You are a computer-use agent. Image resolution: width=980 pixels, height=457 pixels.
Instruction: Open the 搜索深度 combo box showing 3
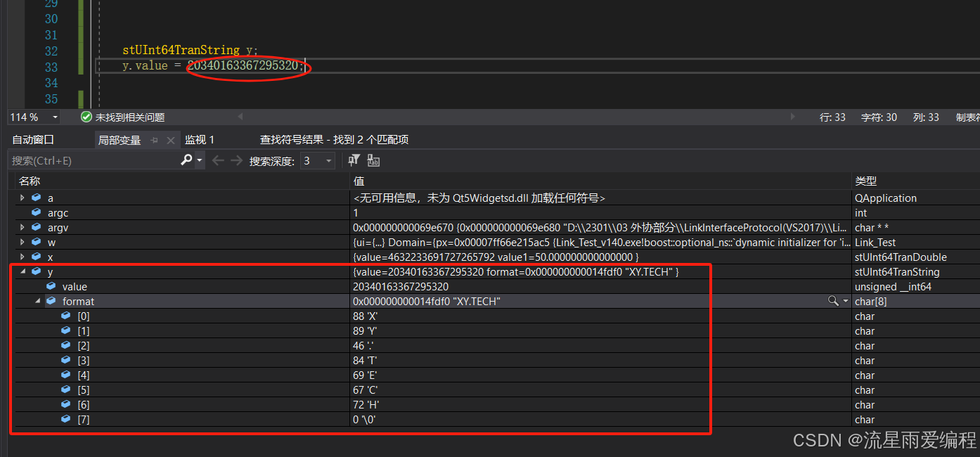318,160
